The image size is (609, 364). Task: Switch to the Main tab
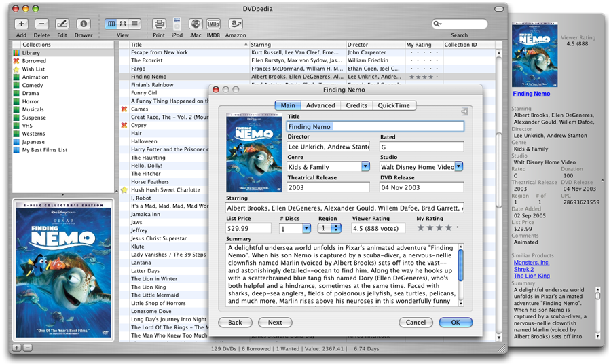click(288, 105)
